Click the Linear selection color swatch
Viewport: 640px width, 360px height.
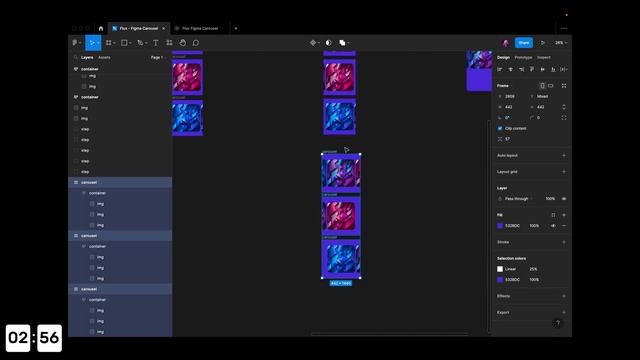click(x=500, y=269)
